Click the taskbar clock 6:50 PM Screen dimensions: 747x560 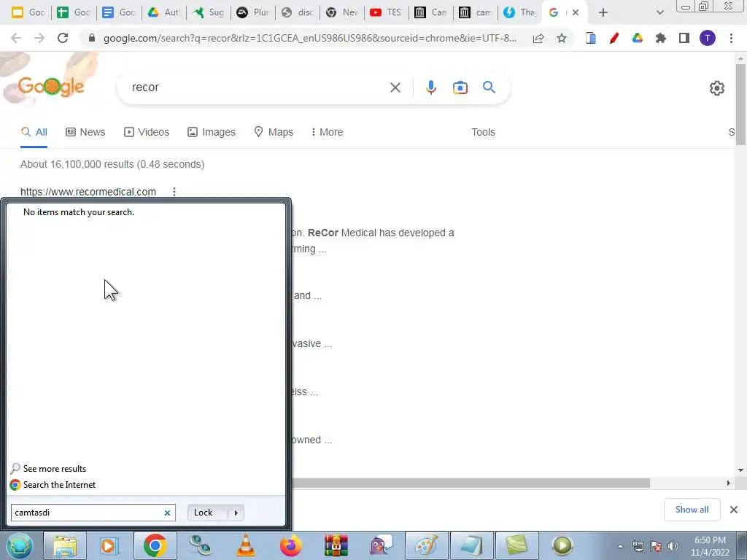click(x=710, y=540)
